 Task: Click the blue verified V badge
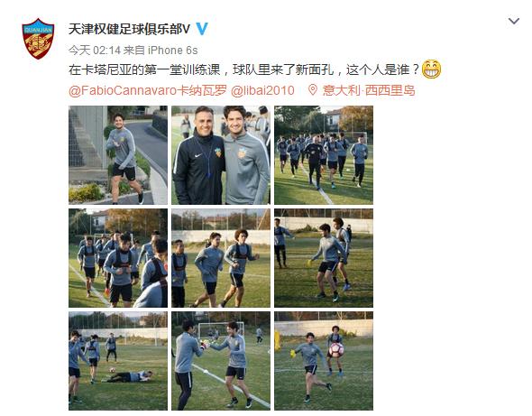(202, 29)
